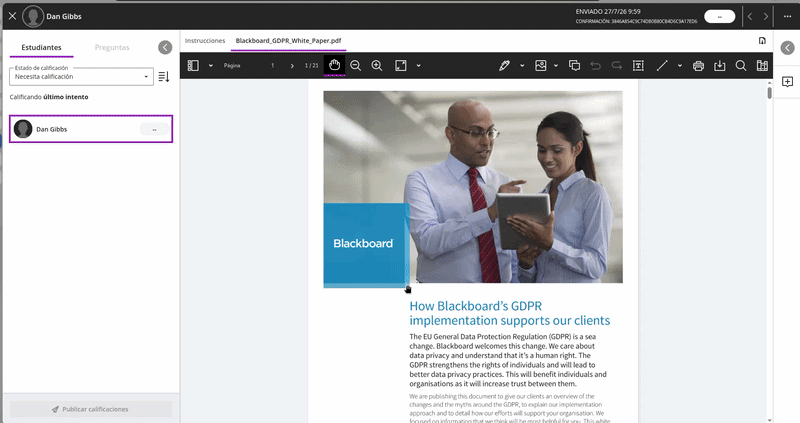
Task: Click the ENVIADO 27/7/26 9:59 text
Action: pyautogui.click(x=608, y=12)
